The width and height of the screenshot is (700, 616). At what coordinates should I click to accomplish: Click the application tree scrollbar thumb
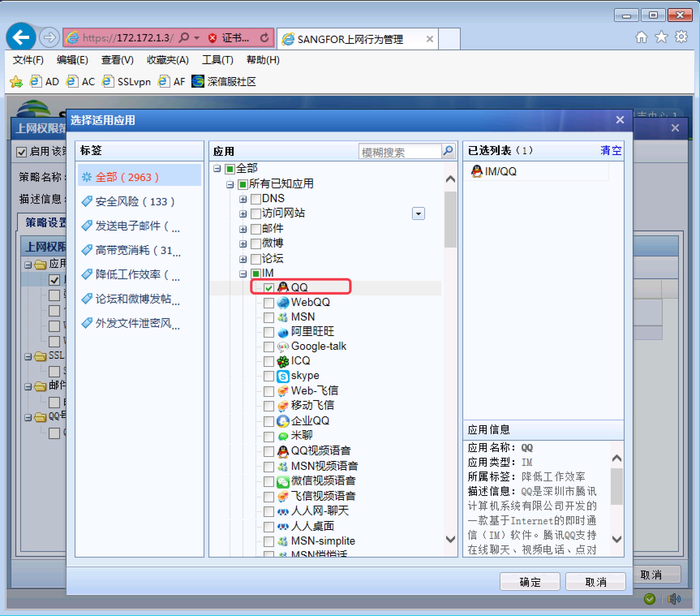(x=450, y=220)
